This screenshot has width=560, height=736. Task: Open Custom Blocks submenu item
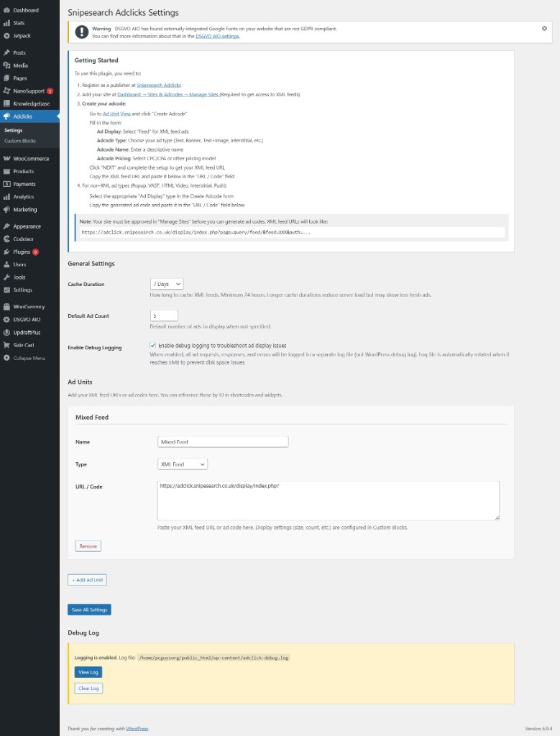19,141
